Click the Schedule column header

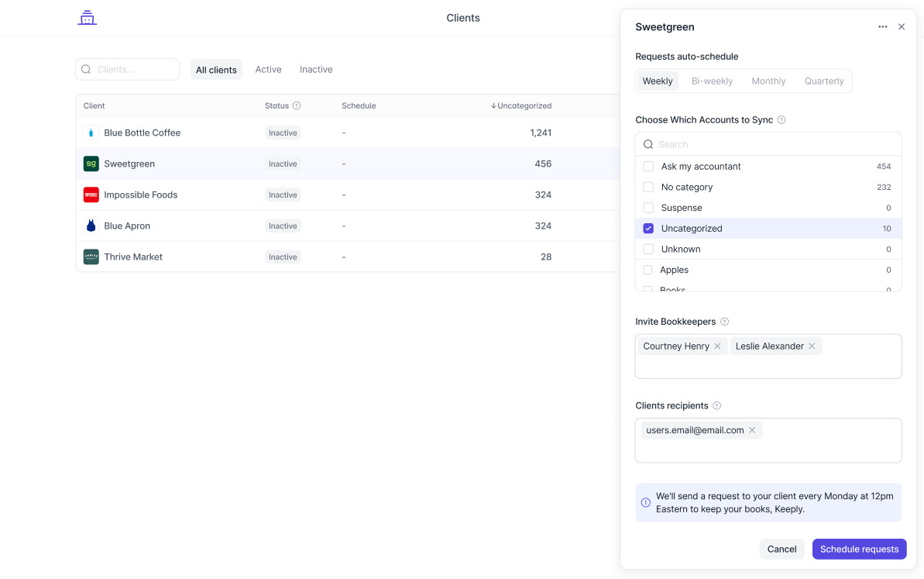(x=359, y=105)
